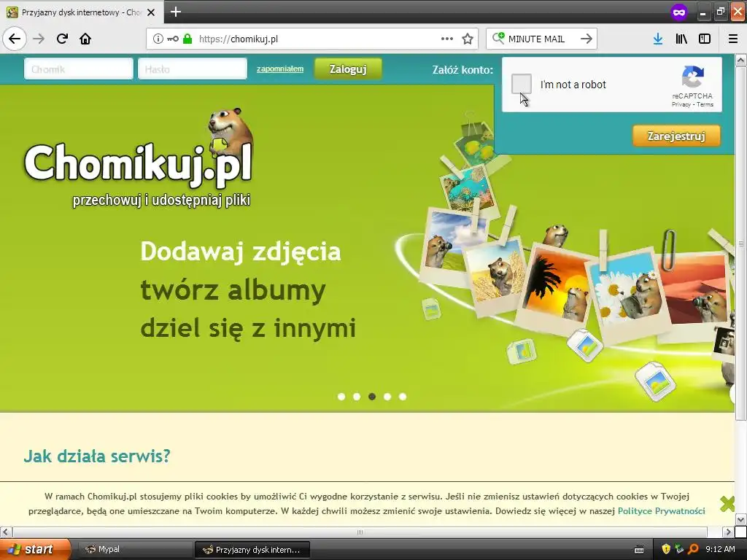Image resolution: width=747 pixels, height=560 pixels.
Task: Click the network connection tray icon
Action: 679,549
